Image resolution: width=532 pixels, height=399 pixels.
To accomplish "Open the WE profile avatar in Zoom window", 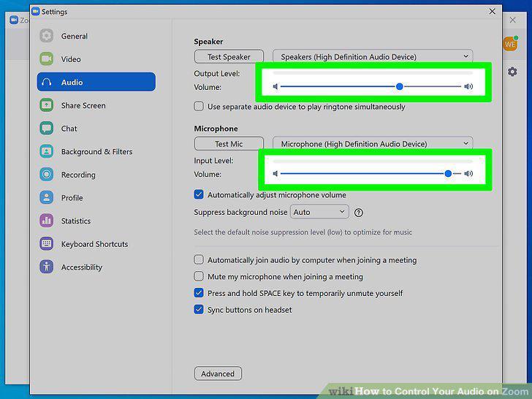I will [x=510, y=44].
